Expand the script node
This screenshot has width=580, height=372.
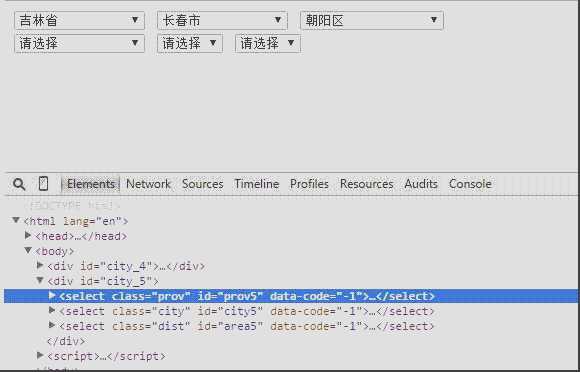tap(40, 355)
